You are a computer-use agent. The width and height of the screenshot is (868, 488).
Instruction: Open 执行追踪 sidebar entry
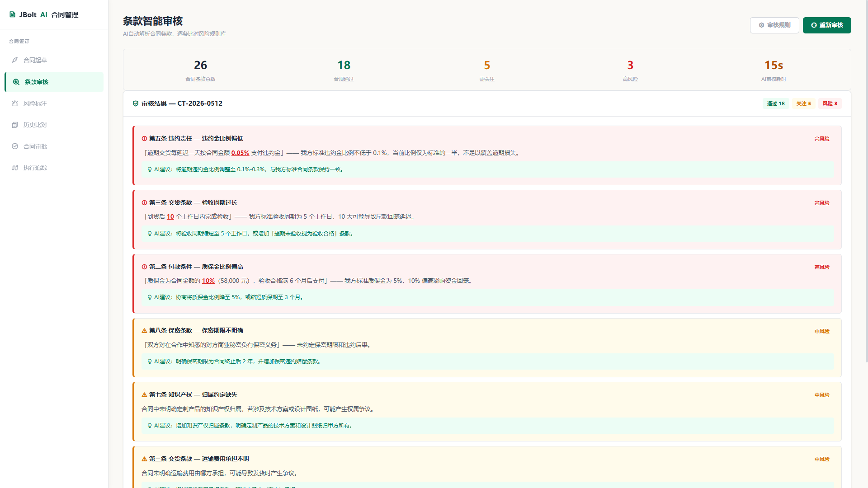click(x=54, y=168)
